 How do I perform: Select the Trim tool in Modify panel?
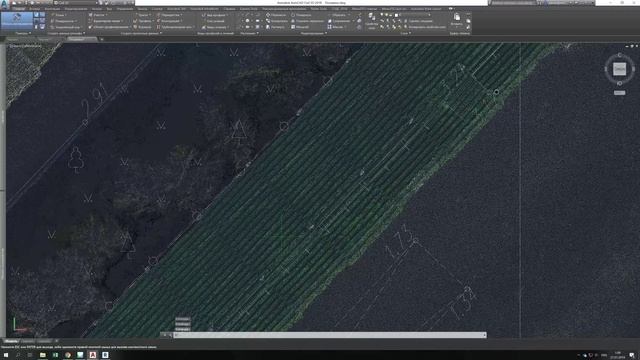pos(338,15)
